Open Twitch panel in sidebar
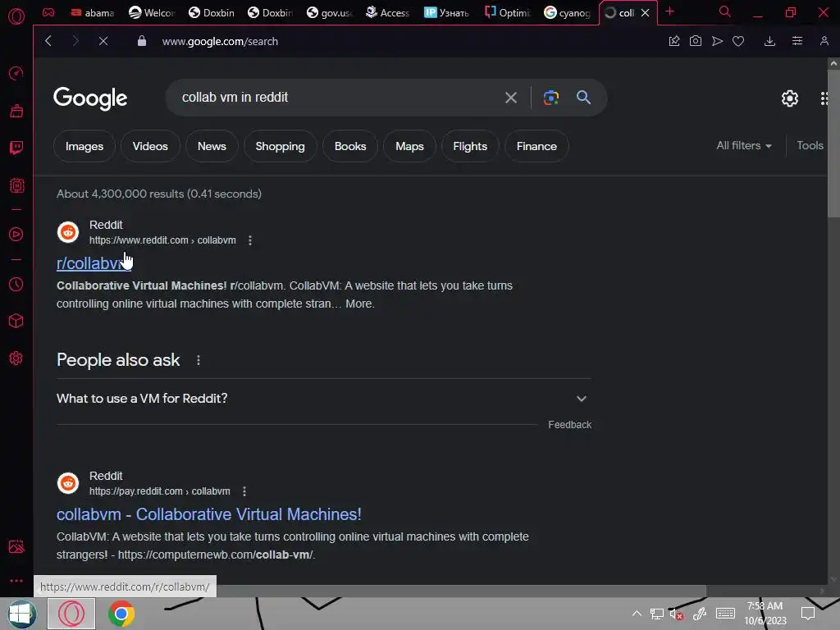 coord(16,148)
